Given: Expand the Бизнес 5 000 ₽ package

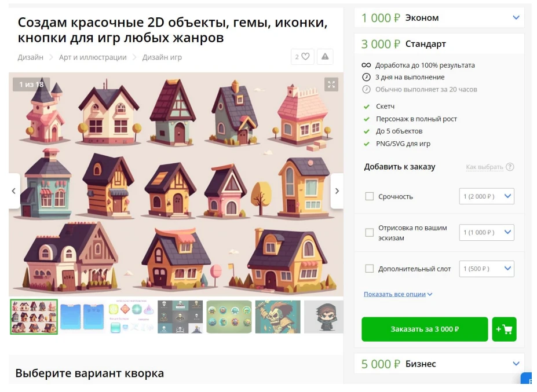Looking at the screenshot, I should coord(440,364).
